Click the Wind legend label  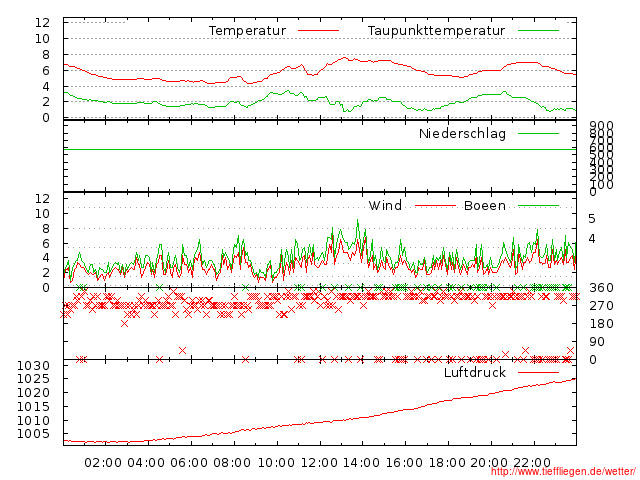coord(385,205)
